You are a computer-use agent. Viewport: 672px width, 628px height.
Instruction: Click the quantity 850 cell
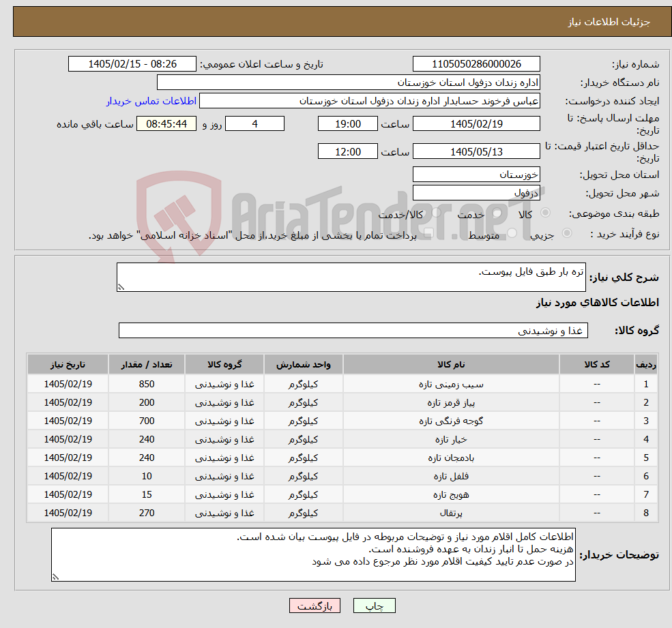point(147,385)
